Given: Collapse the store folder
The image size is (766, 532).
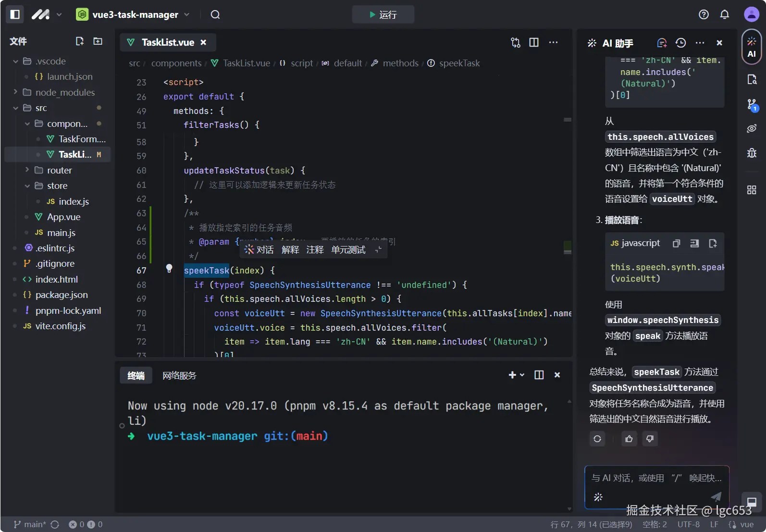Looking at the screenshot, I should point(57,186).
